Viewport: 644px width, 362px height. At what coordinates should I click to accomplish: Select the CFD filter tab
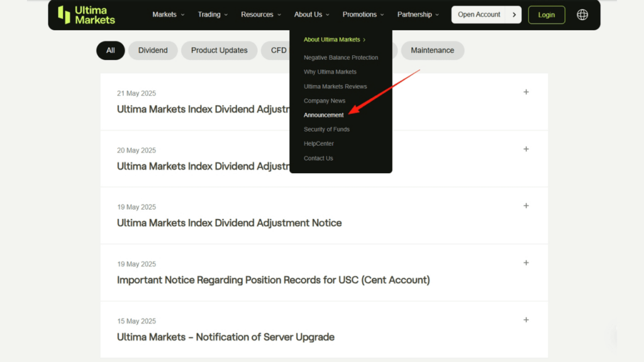coord(276,50)
